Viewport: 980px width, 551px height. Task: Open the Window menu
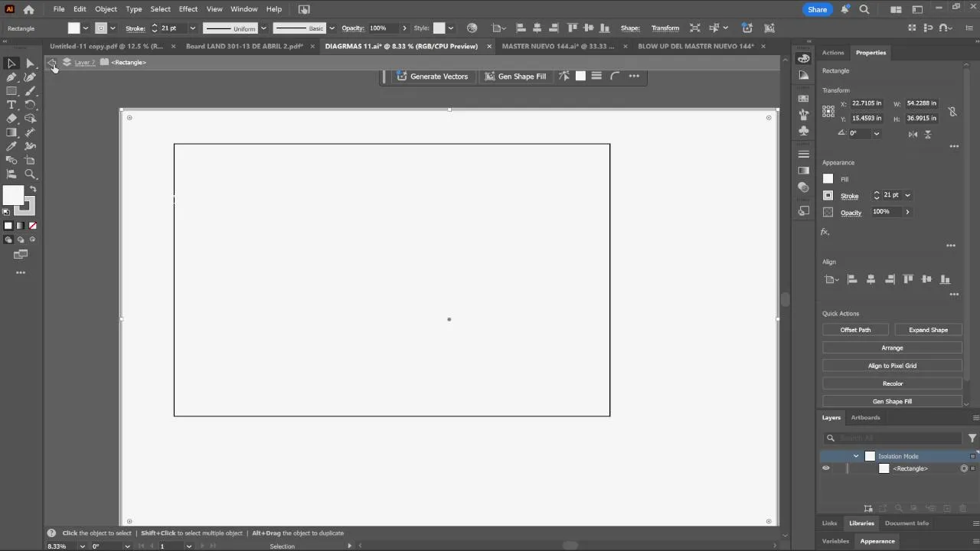pos(244,9)
